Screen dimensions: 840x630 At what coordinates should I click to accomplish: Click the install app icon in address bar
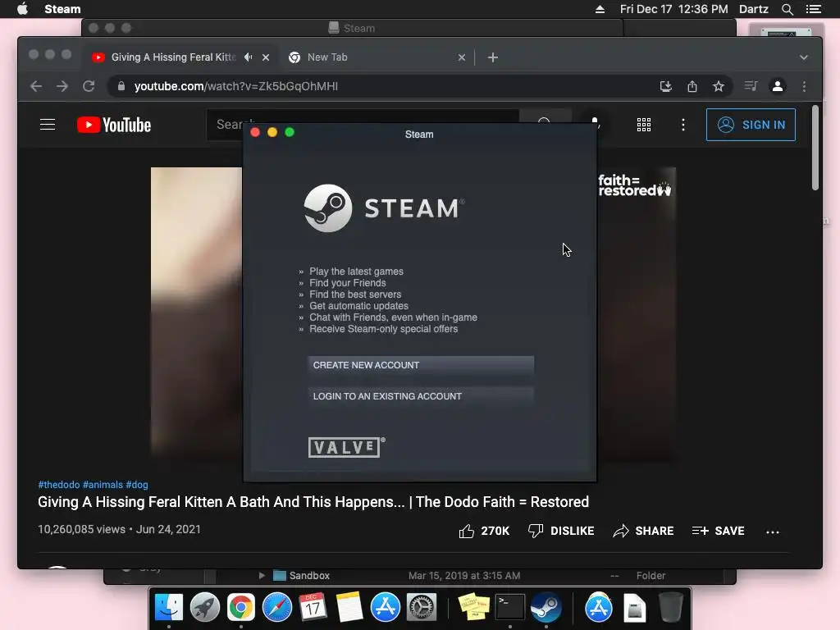point(666,86)
